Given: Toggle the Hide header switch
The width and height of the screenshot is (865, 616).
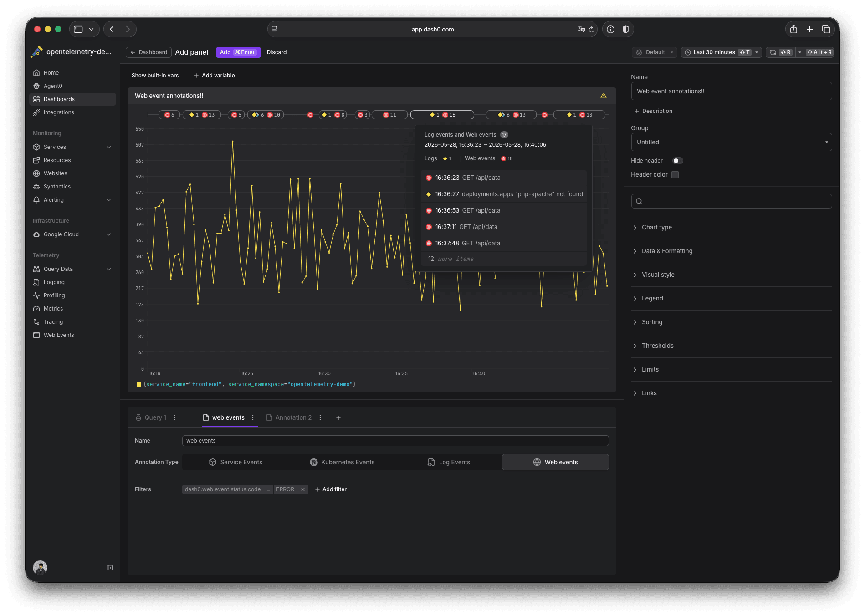Looking at the screenshot, I should coord(677,161).
